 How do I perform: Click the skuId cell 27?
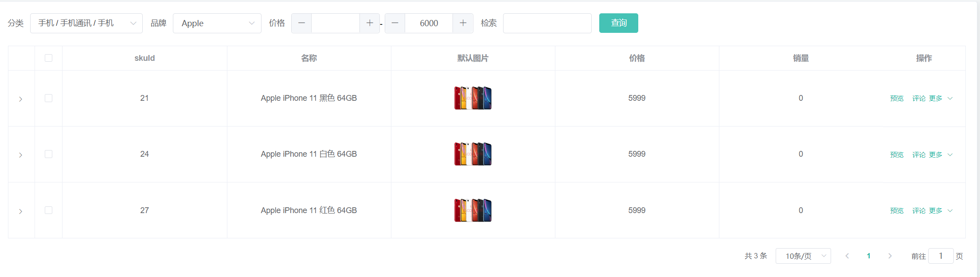144,210
